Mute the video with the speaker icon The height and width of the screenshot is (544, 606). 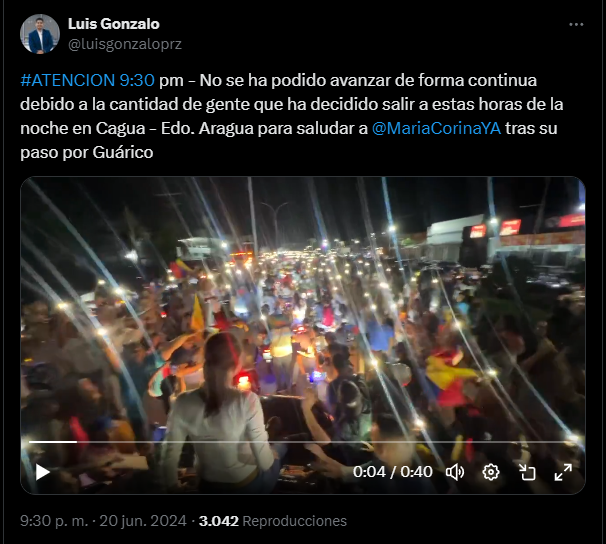455,472
